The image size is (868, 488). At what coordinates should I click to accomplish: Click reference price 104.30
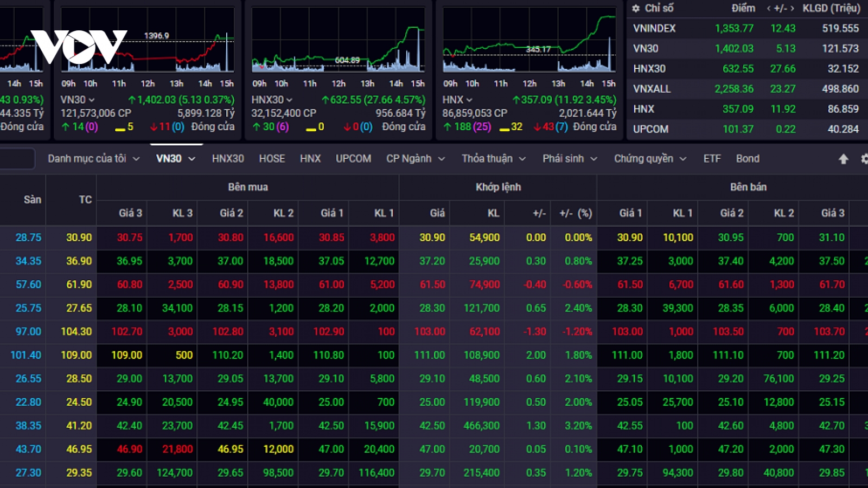[x=76, y=331]
